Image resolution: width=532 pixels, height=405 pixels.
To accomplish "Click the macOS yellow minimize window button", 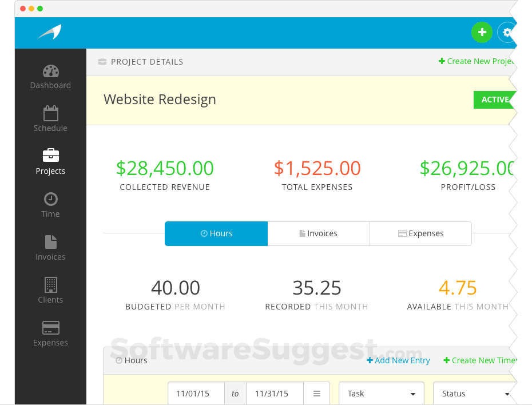I will (31, 9).
